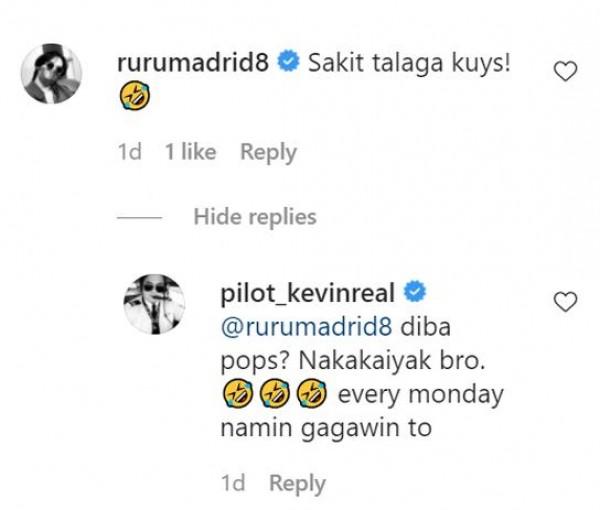Open pilot_kevinreal's profile picture
The image size is (600, 510).
click(x=154, y=303)
